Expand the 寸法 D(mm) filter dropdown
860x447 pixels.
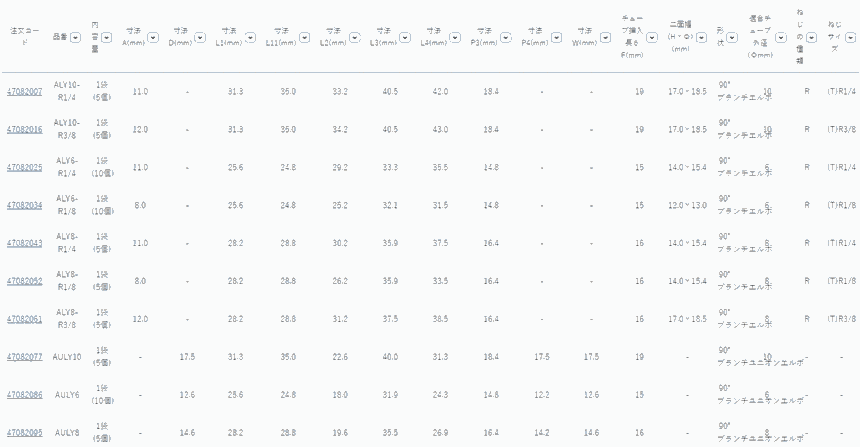pos(198,38)
